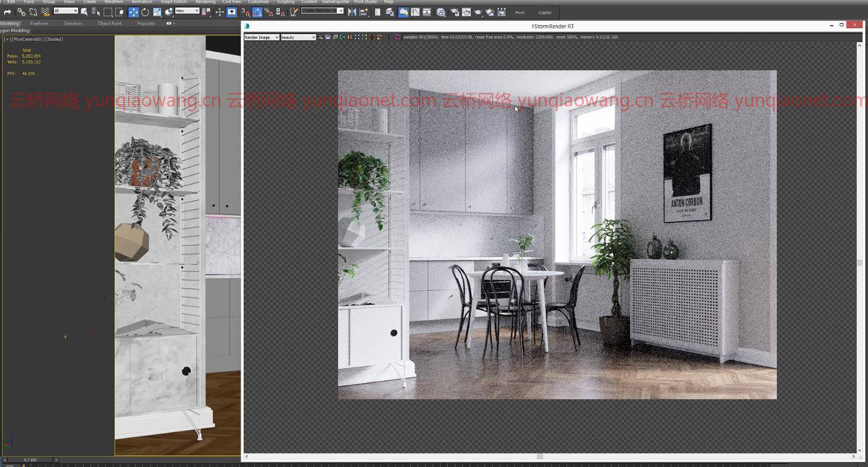Screen dimensions: 868x467
Task: Toggle Keyboard Shortcut Override
Action: pyautogui.click(x=231, y=12)
